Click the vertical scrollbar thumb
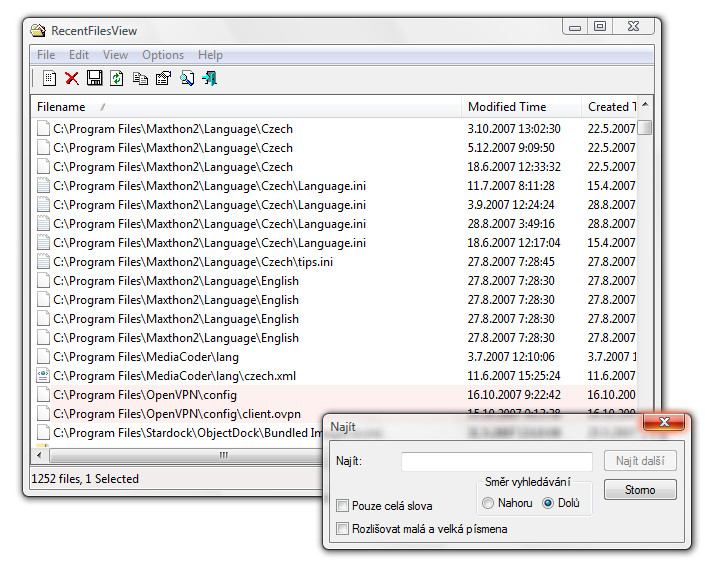Screen dimensions: 705x564 [x=645, y=127]
